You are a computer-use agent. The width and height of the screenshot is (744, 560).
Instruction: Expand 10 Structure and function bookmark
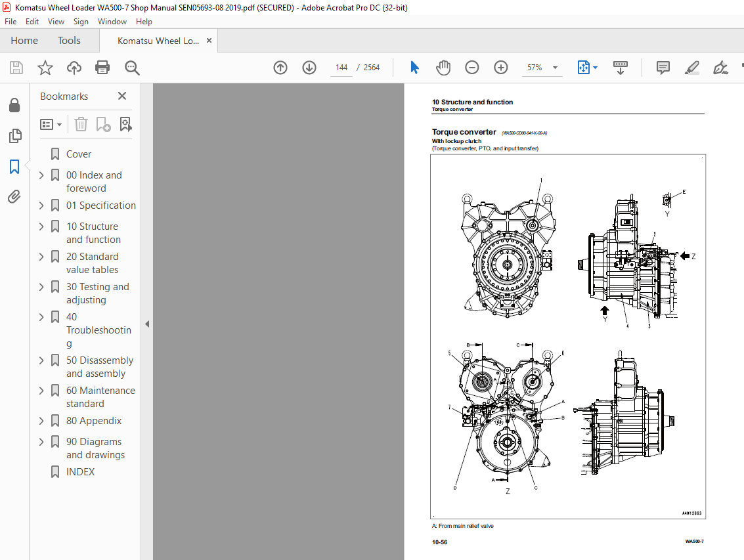(x=41, y=226)
